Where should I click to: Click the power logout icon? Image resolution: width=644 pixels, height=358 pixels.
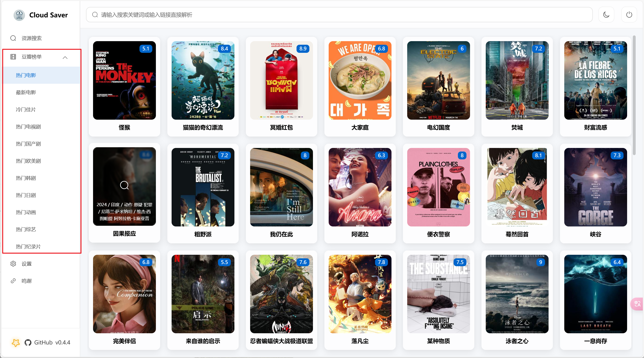tap(629, 15)
